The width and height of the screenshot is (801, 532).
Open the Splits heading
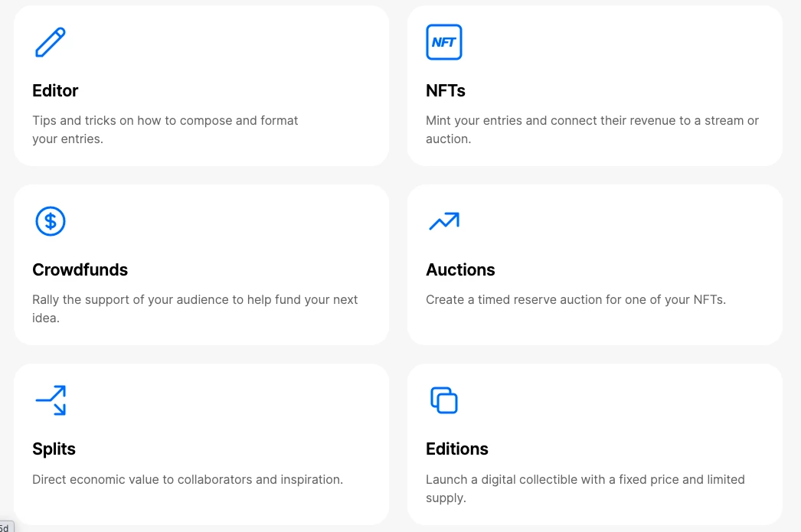54,449
